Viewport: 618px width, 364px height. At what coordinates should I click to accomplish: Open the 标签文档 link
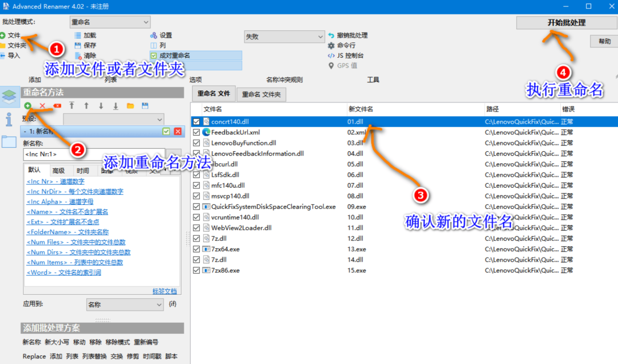(x=164, y=291)
